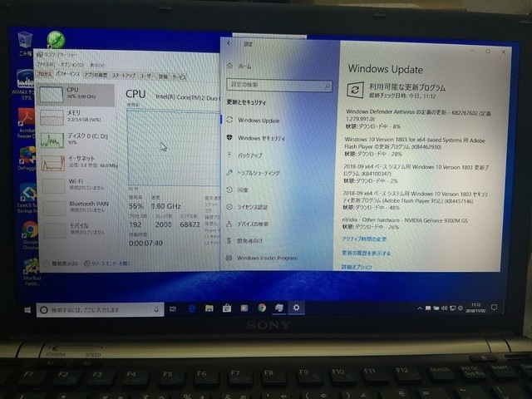Click the taskbar clock showing 11:12

click(475, 308)
